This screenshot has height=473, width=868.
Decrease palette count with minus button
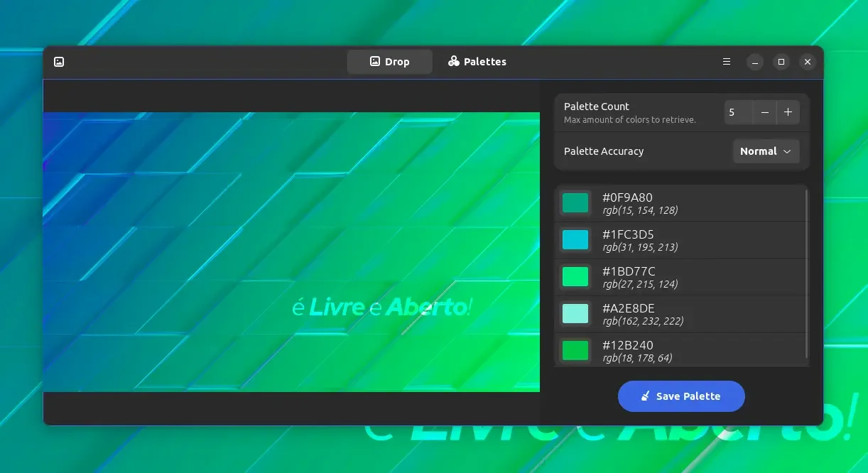coord(764,112)
